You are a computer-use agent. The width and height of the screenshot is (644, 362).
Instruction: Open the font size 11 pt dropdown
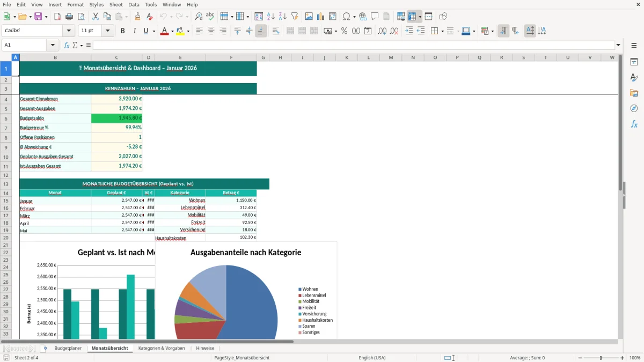[107, 31]
